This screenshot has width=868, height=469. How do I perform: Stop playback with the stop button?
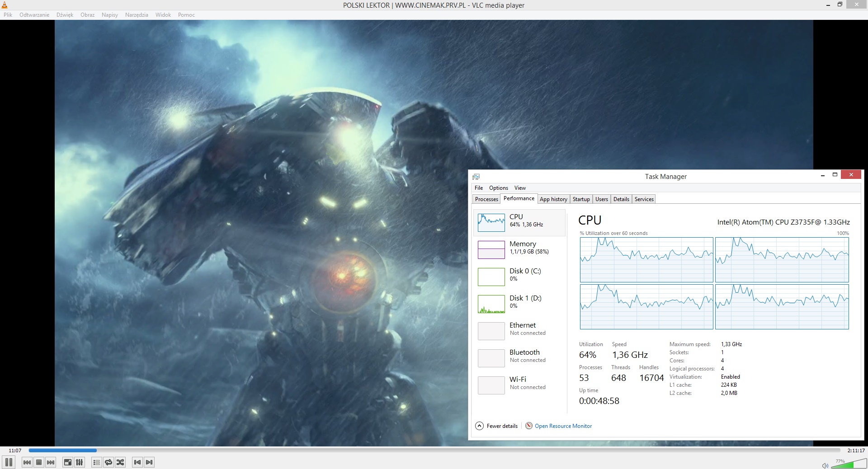click(x=39, y=462)
